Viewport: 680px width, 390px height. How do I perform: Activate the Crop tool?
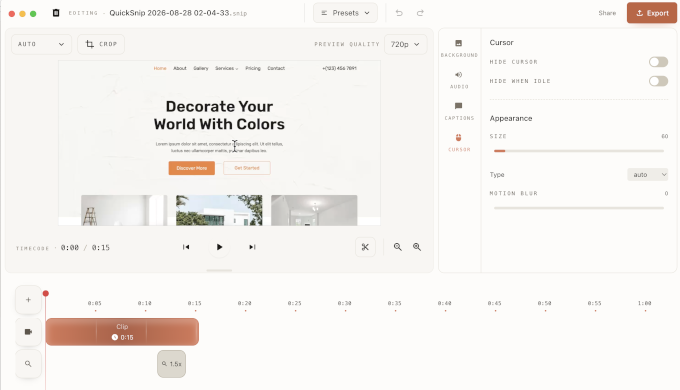101,44
